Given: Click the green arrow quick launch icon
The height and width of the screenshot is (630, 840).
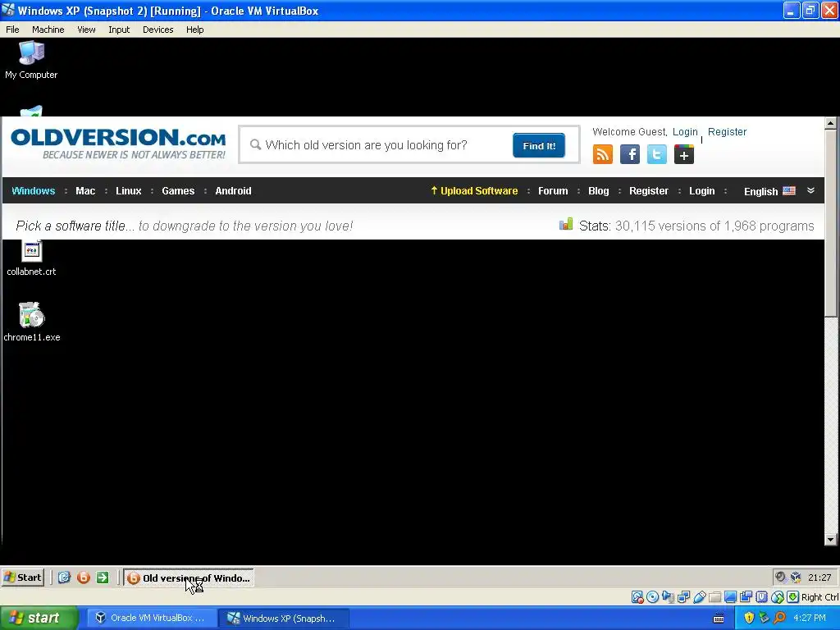Looking at the screenshot, I should 103,577.
